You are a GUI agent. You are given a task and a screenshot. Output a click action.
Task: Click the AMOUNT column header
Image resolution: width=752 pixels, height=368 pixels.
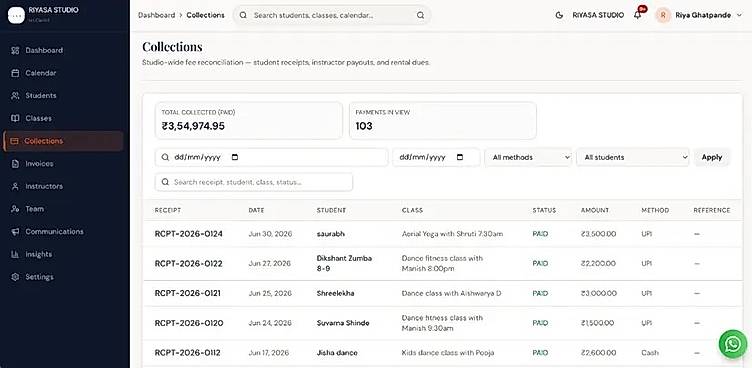[x=595, y=210]
